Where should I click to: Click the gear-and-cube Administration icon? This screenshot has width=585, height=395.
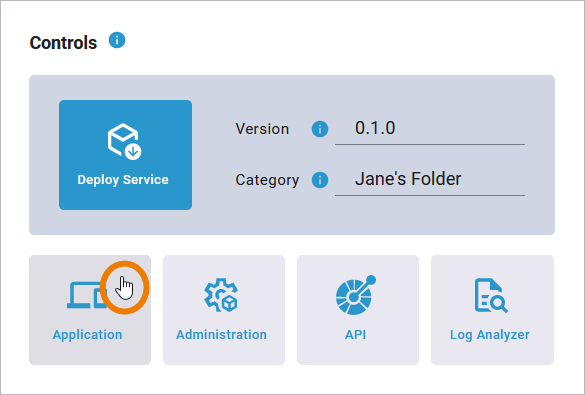point(221,295)
